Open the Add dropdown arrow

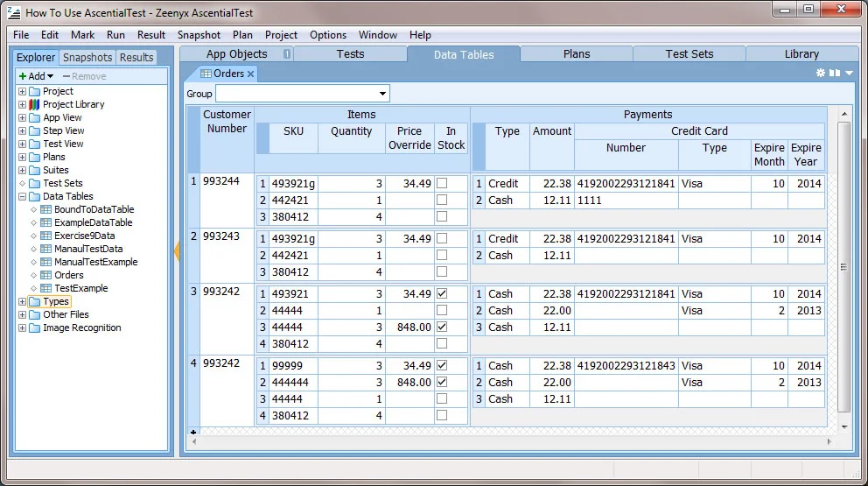(x=51, y=76)
